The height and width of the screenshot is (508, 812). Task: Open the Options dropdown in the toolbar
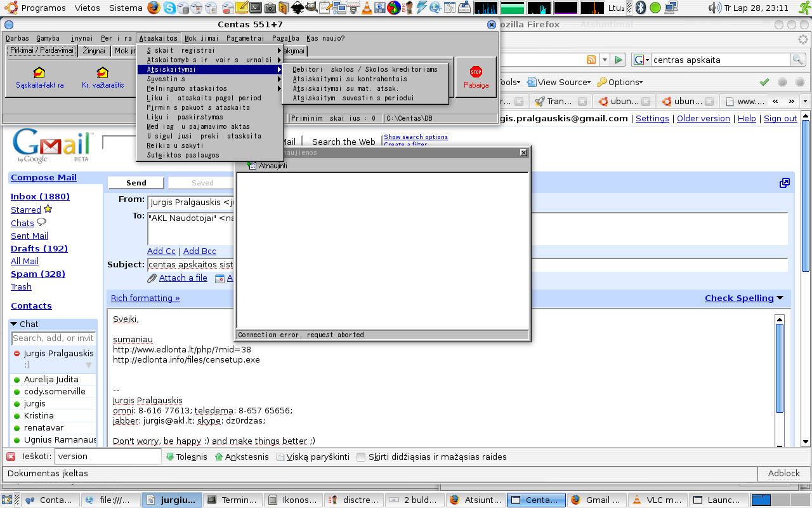coord(619,82)
